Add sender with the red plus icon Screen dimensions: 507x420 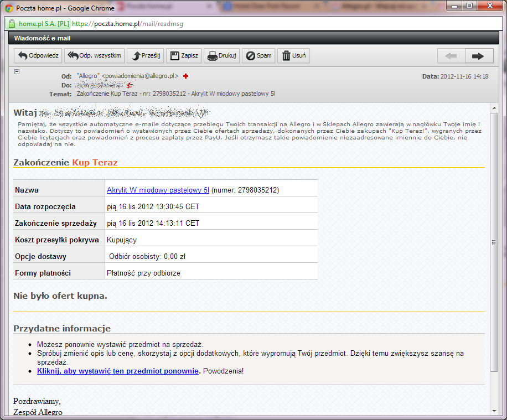click(185, 76)
